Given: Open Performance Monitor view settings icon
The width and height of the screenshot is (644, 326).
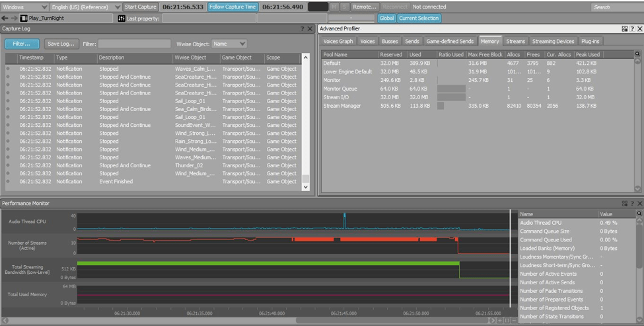Looking at the screenshot, I should coord(624,204).
